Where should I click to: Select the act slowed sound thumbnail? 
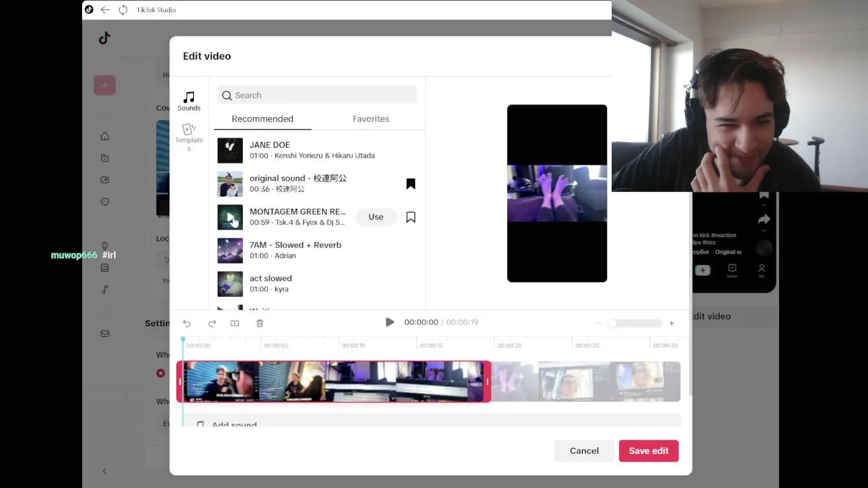pos(230,284)
